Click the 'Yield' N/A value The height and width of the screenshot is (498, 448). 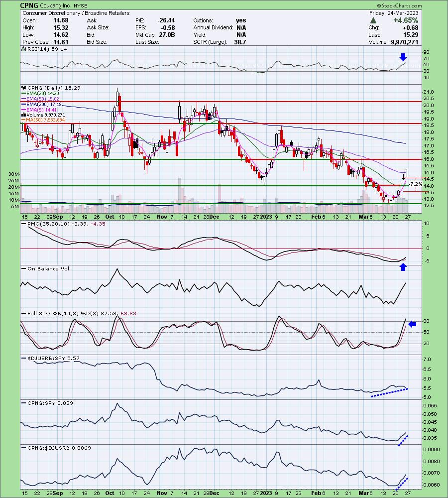pyautogui.click(x=241, y=35)
